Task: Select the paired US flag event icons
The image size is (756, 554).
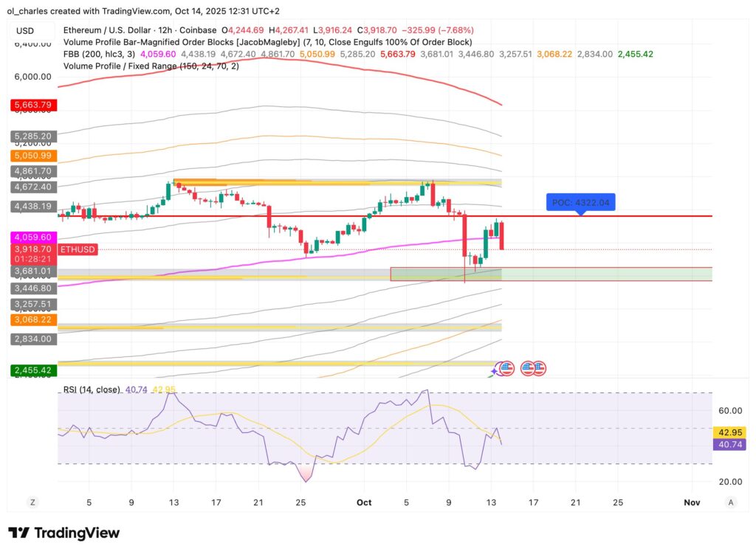Action: pos(535,367)
